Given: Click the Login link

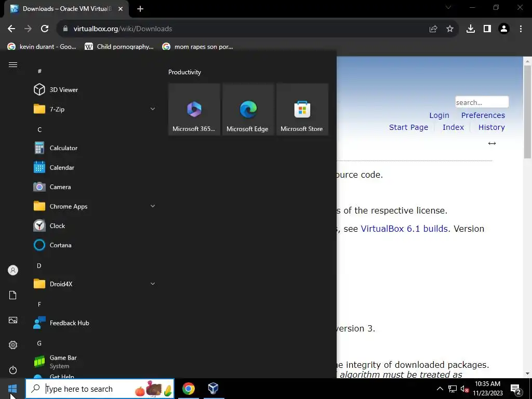Looking at the screenshot, I should 439,115.
